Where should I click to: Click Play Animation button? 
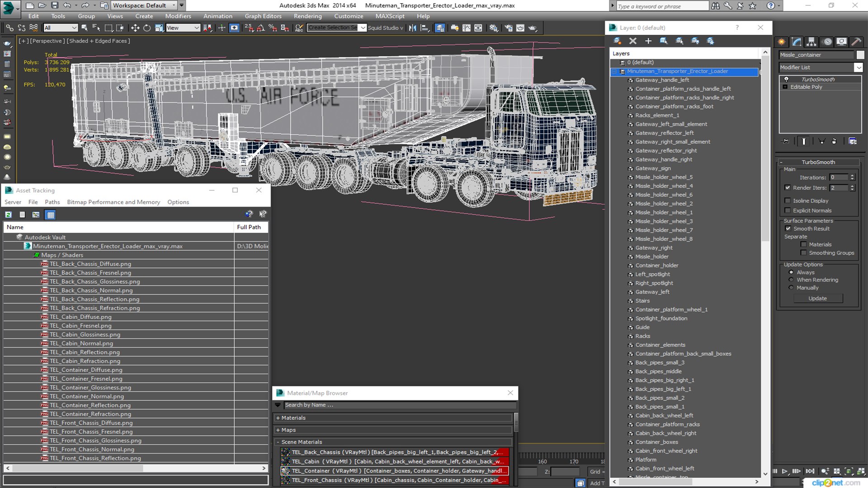tap(785, 471)
